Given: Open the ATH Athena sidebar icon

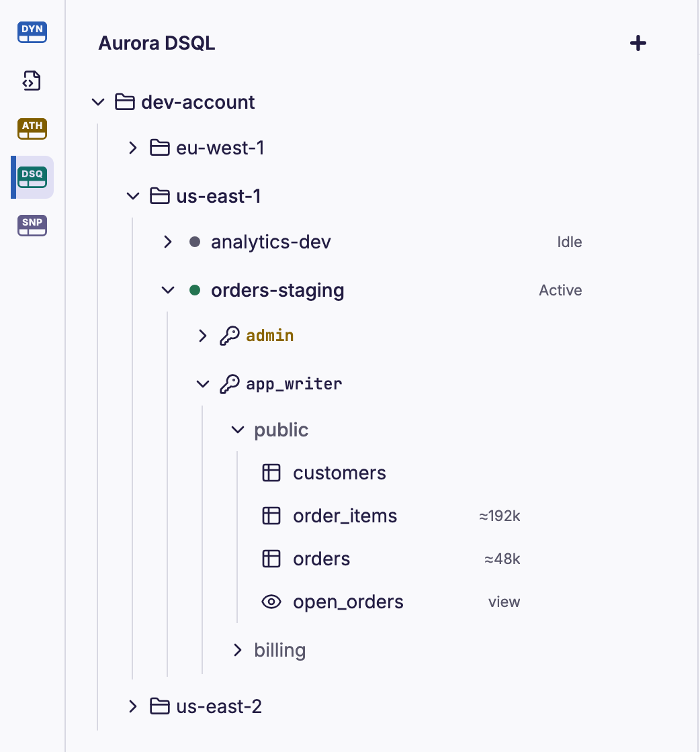Looking at the screenshot, I should (32, 129).
